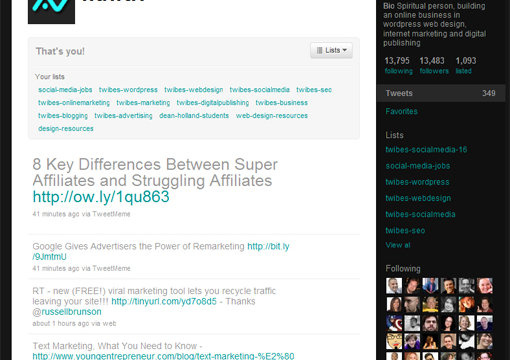Viewport: 510px width, 360px height.
Task: Open the Lists dropdown button
Action: (331, 50)
